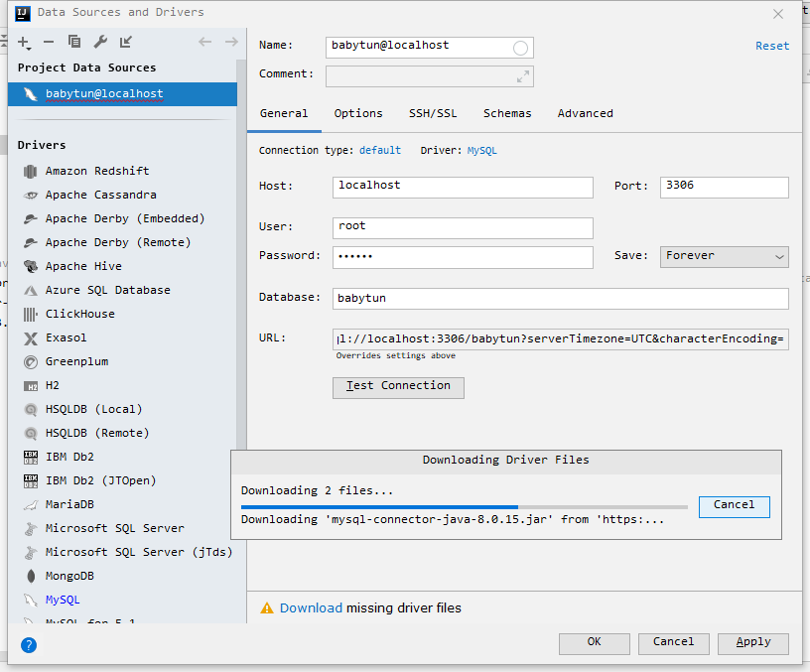Select IBM Db2 (JTOpen) driver
The width and height of the screenshot is (810, 672).
[100, 480]
